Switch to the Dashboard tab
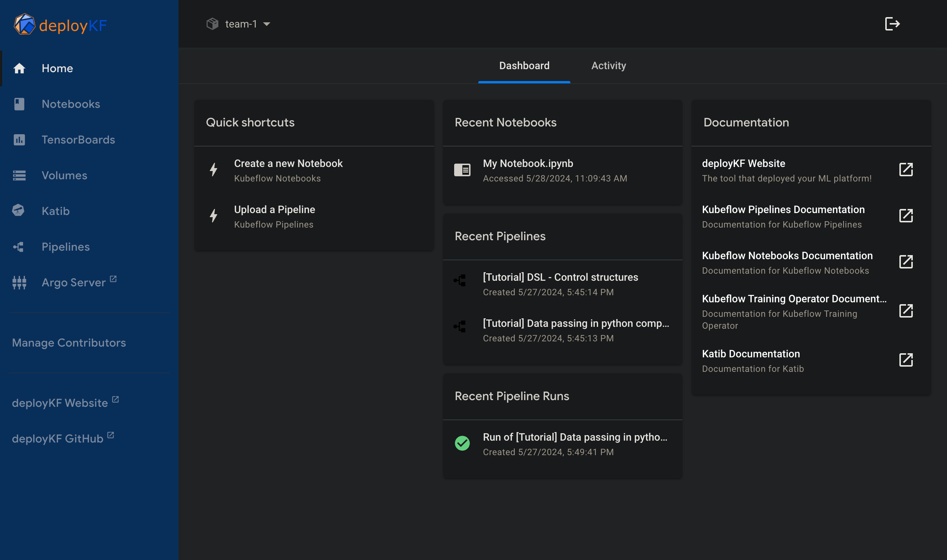 pyautogui.click(x=524, y=66)
